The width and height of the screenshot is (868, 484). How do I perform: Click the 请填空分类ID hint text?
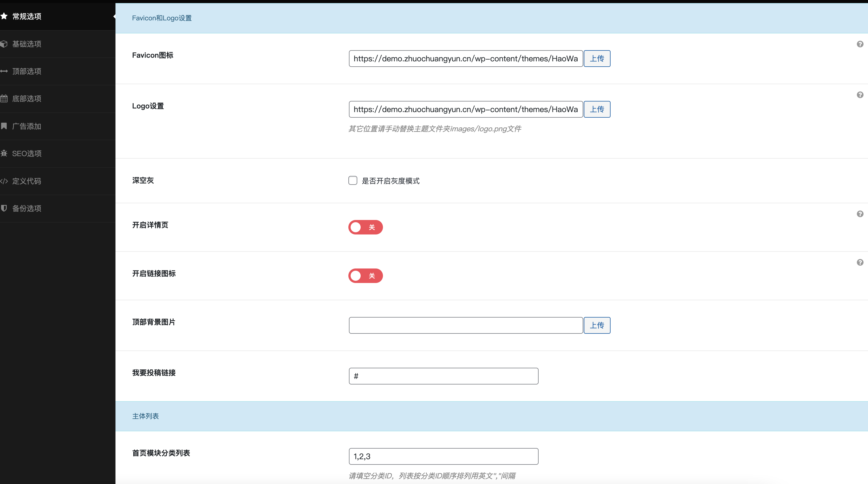tap(432, 476)
